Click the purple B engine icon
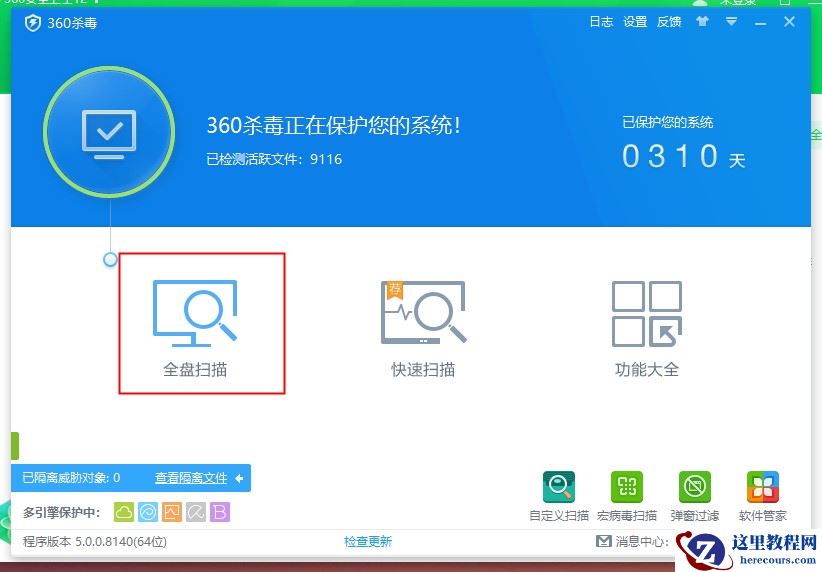This screenshot has height=572, width=822. click(x=220, y=512)
